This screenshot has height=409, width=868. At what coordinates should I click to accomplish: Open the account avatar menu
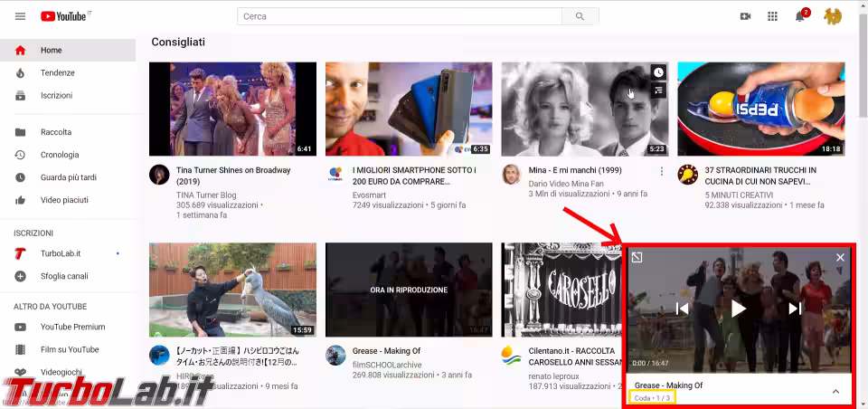click(832, 16)
